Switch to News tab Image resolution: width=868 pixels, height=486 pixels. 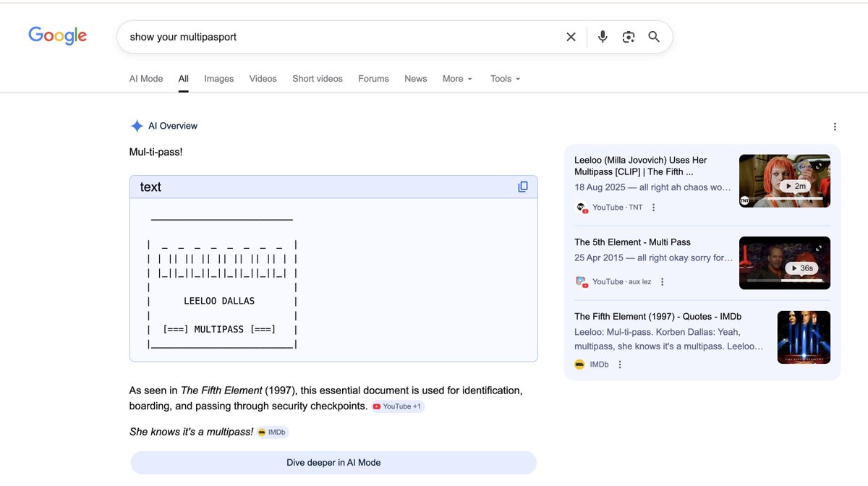(x=416, y=79)
